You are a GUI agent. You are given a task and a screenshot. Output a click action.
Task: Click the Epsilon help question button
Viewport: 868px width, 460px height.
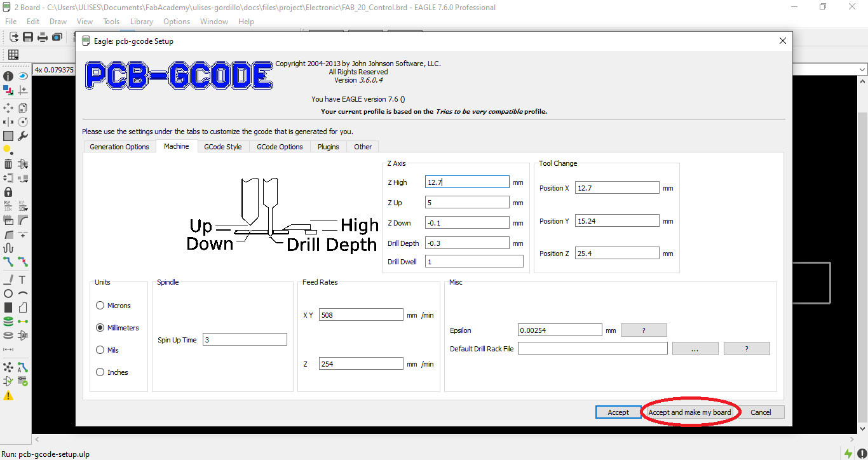[x=644, y=330]
